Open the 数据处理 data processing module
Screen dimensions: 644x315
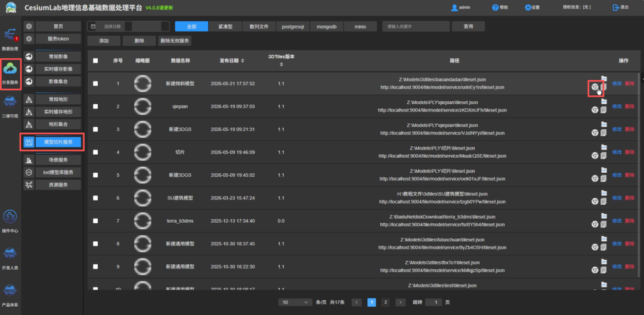pos(10,39)
